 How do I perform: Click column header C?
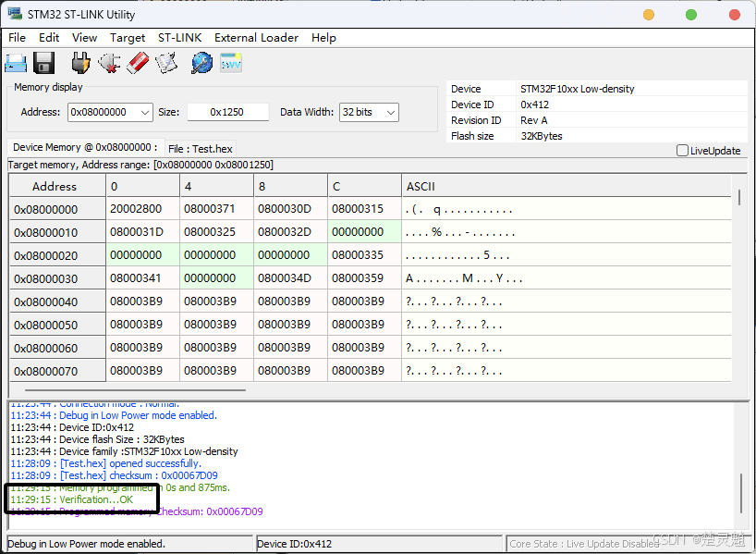pos(364,186)
